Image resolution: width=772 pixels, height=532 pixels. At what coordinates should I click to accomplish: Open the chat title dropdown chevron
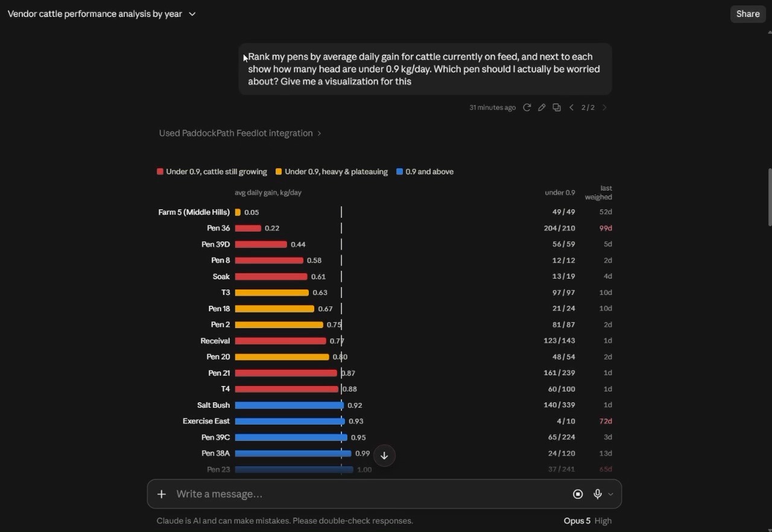pyautogui.click(x=192, y=14)
